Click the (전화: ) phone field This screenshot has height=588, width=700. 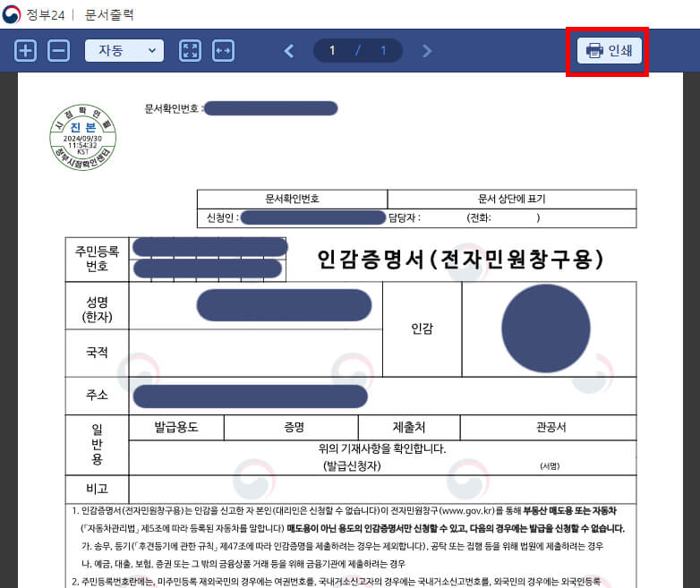[503, 217]
